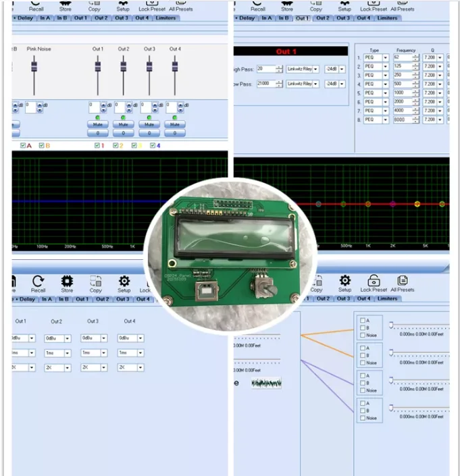Image resolution: width=460 pixels, height=476 pixels.
Task: Click the Out 1 gain fader handle
Action: coord(98,66)
